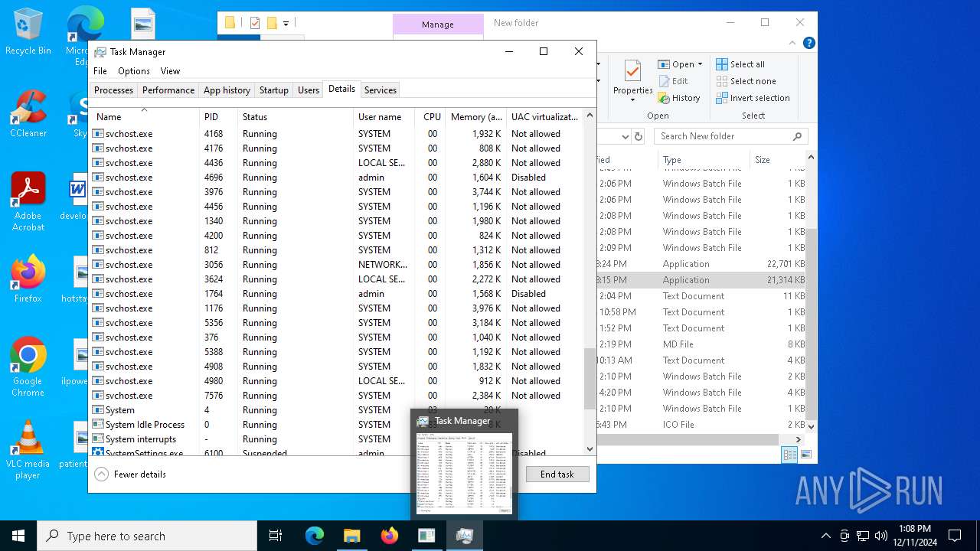Sort processes by the Status column
This screenshot has width=980, height=551.
296,117
